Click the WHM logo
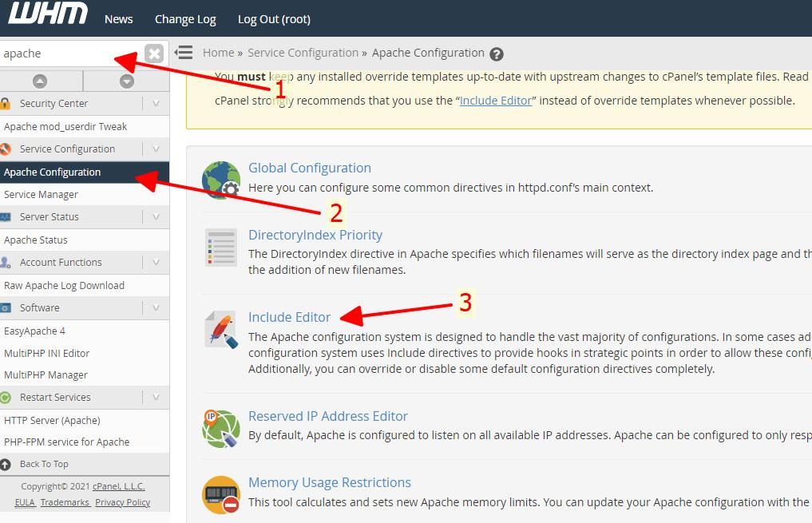Image resolution: width=812 pixels, height=523 pixels. [x=48, y=14]
